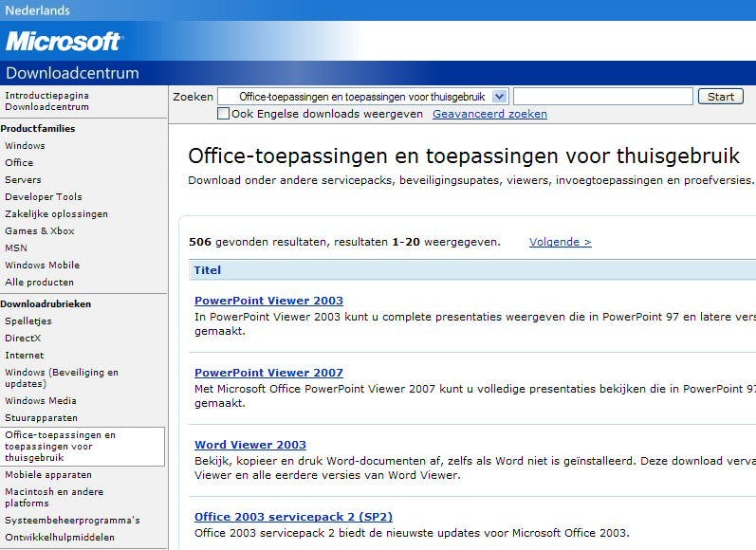Click the Productfamilies heading
756x550 pixels.
[x=38, y=128]
